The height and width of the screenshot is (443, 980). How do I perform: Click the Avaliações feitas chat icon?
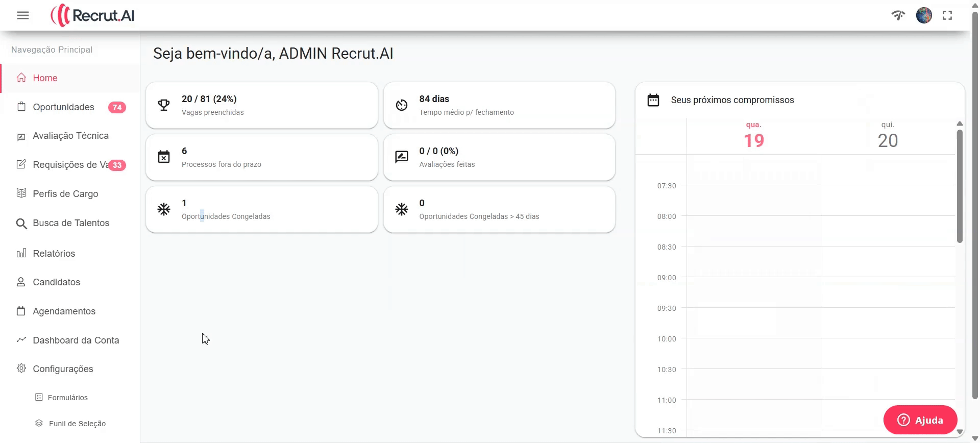[402, 157]
